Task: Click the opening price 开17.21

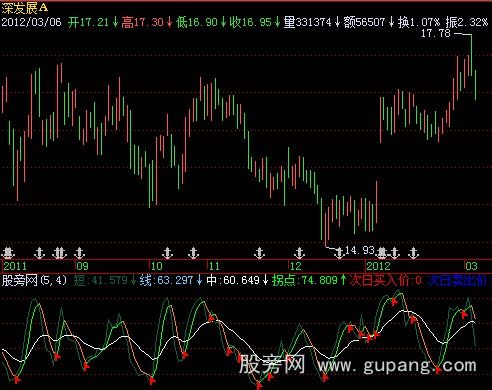Action: [x=88, y=22]
